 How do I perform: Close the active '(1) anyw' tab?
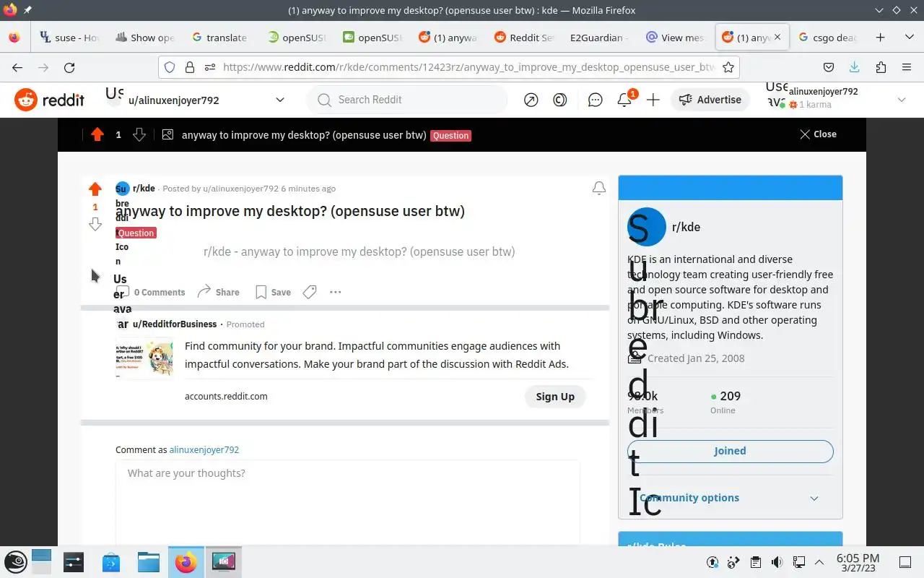(x=777, y=38)
